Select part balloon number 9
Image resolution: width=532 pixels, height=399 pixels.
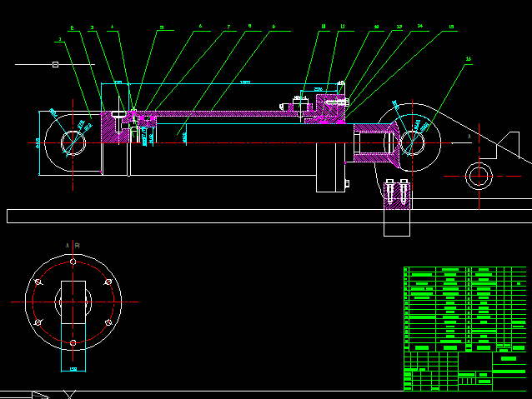[274, 27]
